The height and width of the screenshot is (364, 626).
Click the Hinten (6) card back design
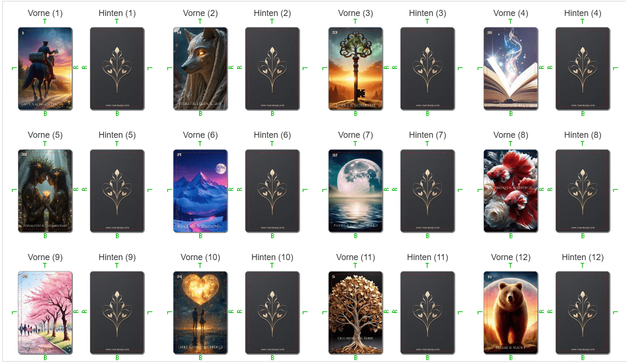pos(272,191)
